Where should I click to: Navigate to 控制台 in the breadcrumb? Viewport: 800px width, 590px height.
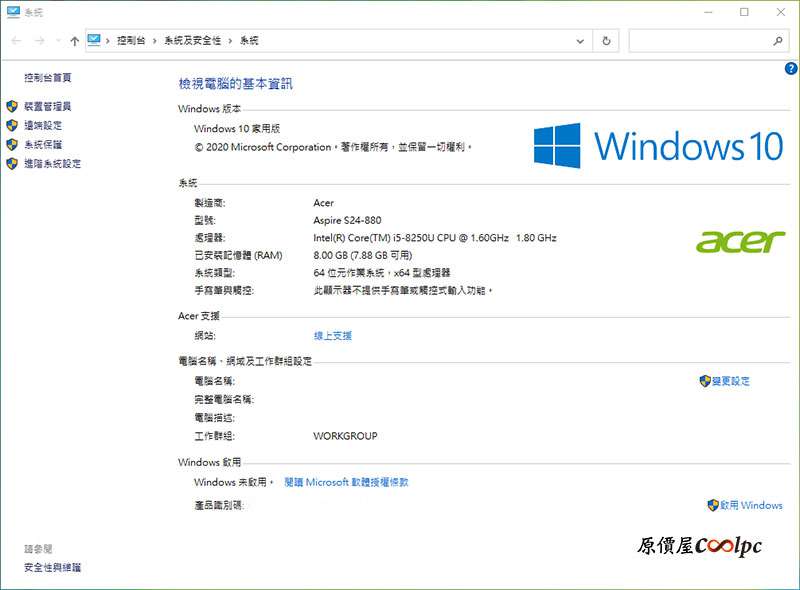pyautogui.click(x=131, y=41)
